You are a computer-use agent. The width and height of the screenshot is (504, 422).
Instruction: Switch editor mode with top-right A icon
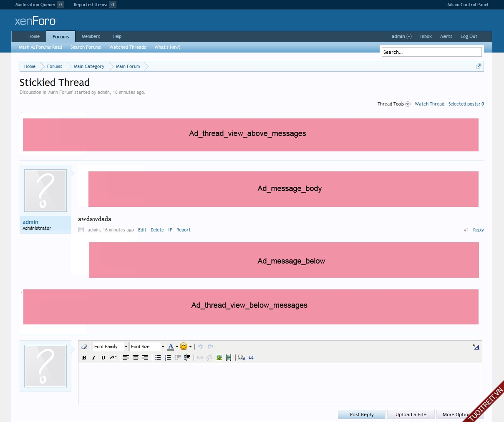(476, 347)
